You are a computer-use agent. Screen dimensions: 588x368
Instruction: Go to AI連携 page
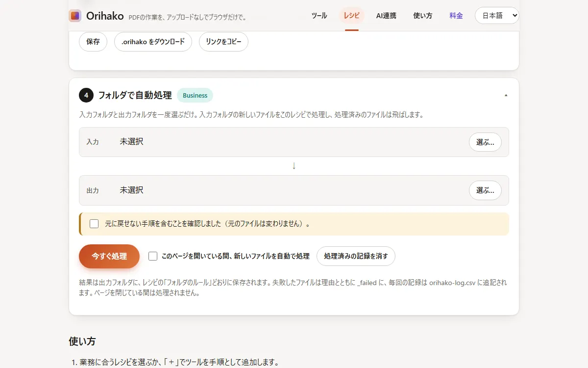click(386, 16)
